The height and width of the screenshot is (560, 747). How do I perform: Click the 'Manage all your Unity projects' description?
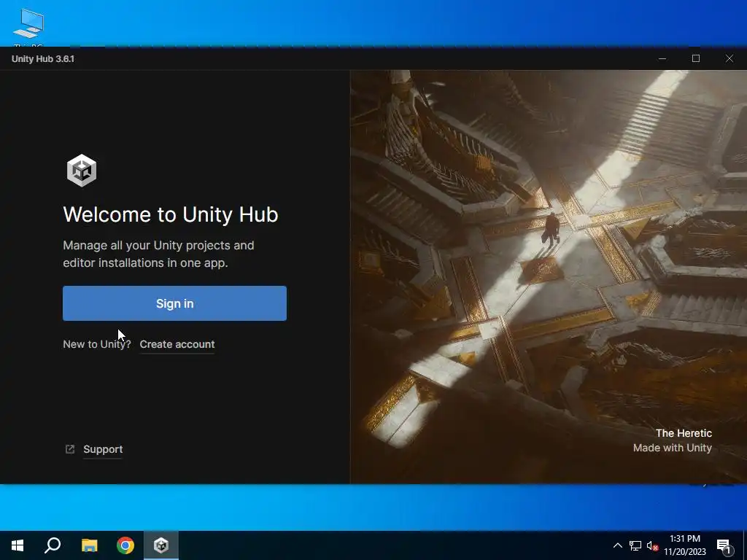tap(158, 254)
